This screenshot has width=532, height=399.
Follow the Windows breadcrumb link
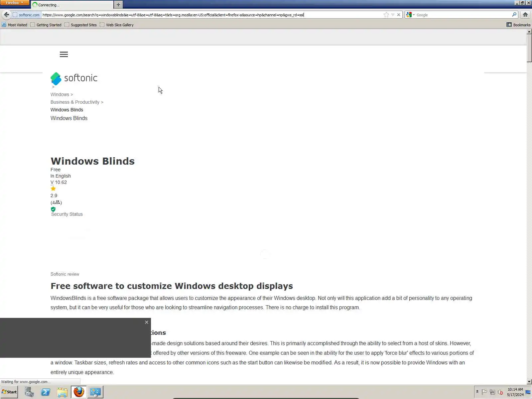click(x=60, y=94)
